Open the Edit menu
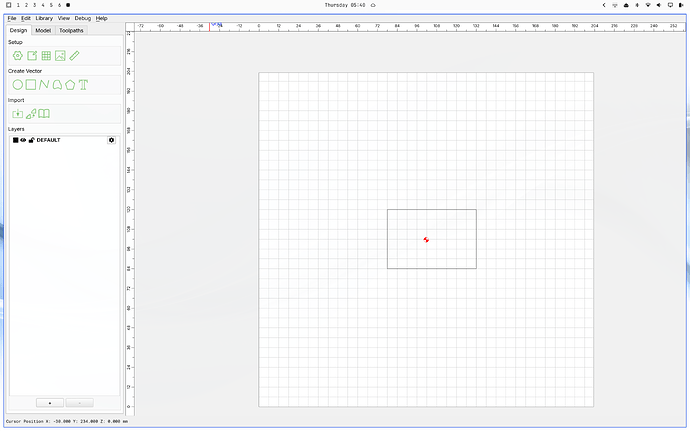690x431 pixels. [26, 18]
